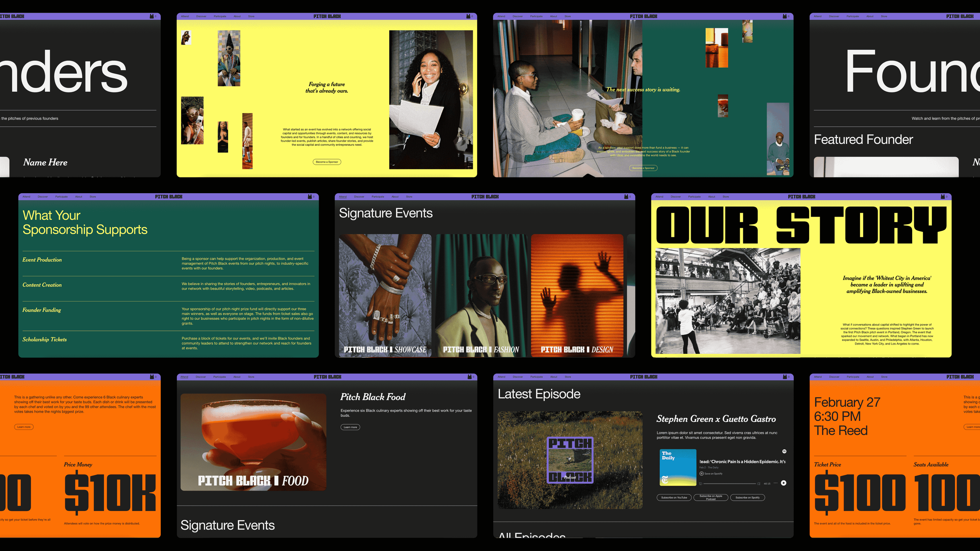Open Discover menu on the green sponsor page

pyautogui.click(x=517, y=16)
